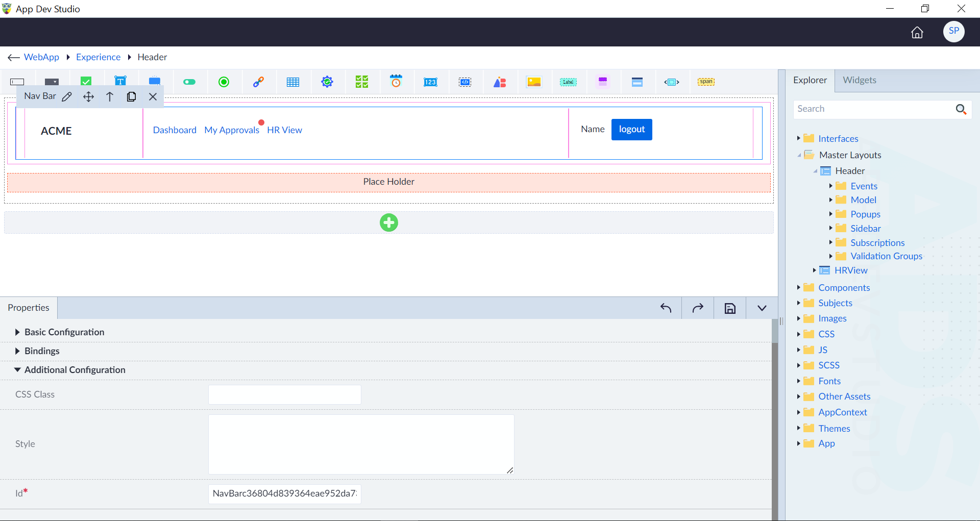Select parent of Nav Bar arrow

pyautogui.click(x=110, y=96)
